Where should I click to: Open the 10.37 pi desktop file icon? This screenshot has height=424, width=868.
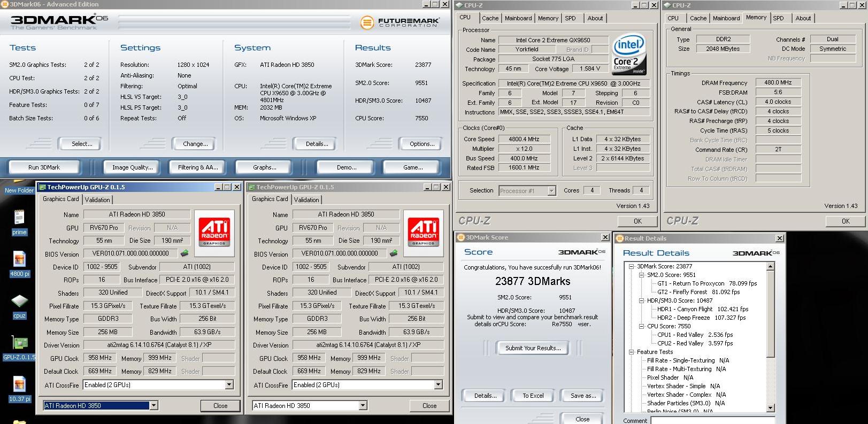point(19,389)
